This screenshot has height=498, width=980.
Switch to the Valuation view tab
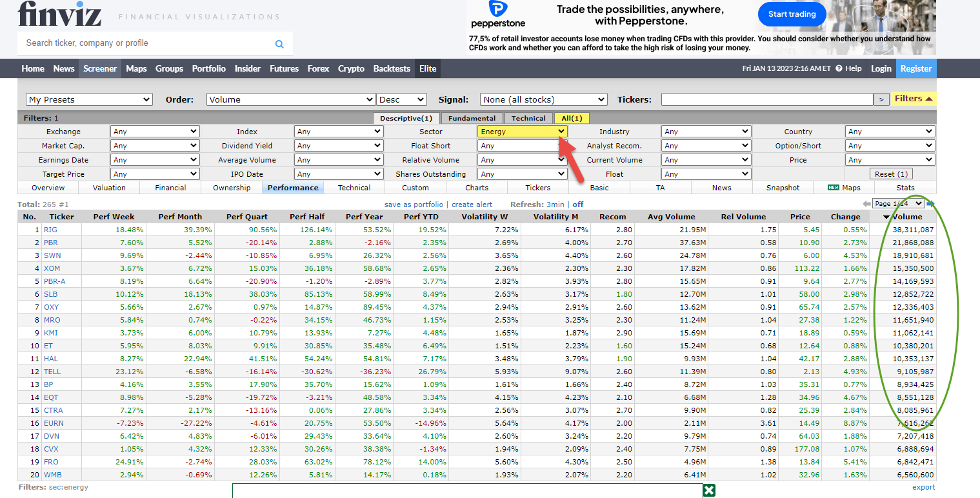pyautogui.click(x=109, y=188)
